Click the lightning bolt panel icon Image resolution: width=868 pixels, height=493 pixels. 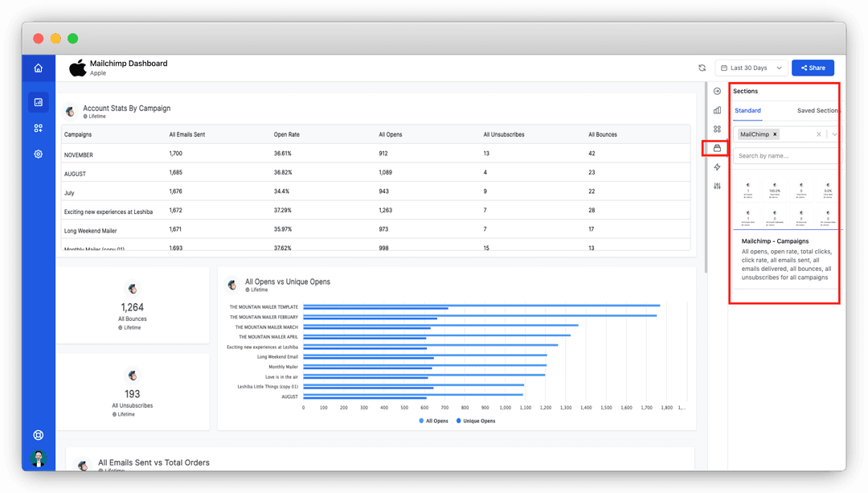coord(718,166)
